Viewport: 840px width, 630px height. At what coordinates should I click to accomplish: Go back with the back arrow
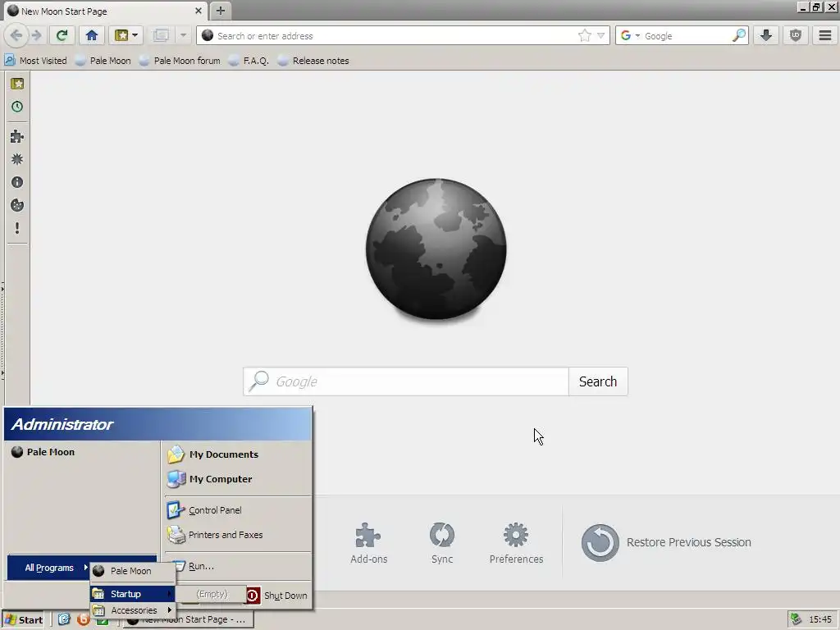[16, 36]
